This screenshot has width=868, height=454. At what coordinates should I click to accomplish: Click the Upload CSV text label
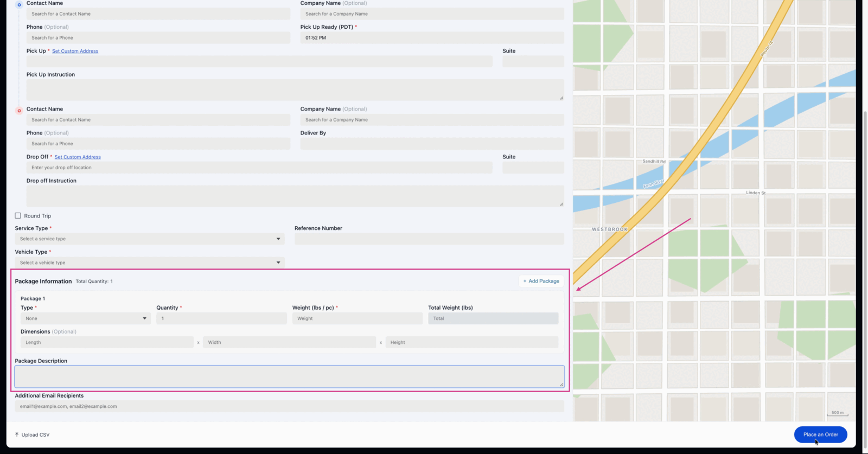coord(35,435)
